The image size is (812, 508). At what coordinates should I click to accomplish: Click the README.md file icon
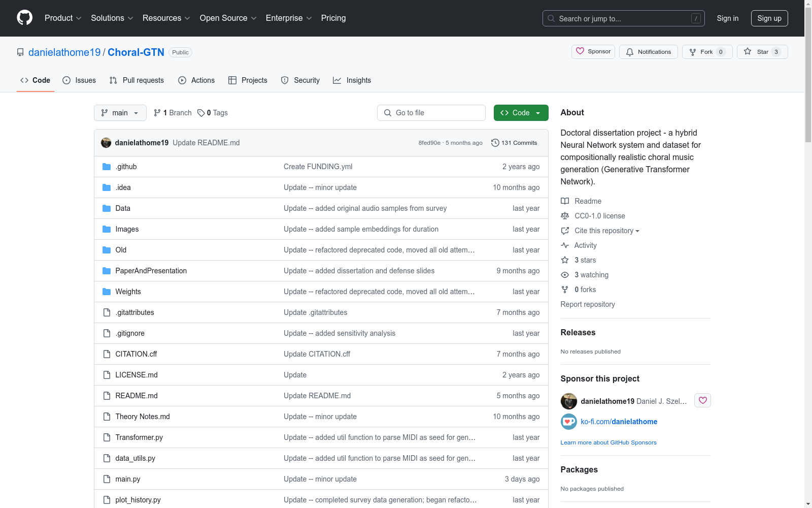[x=107, y=396]
